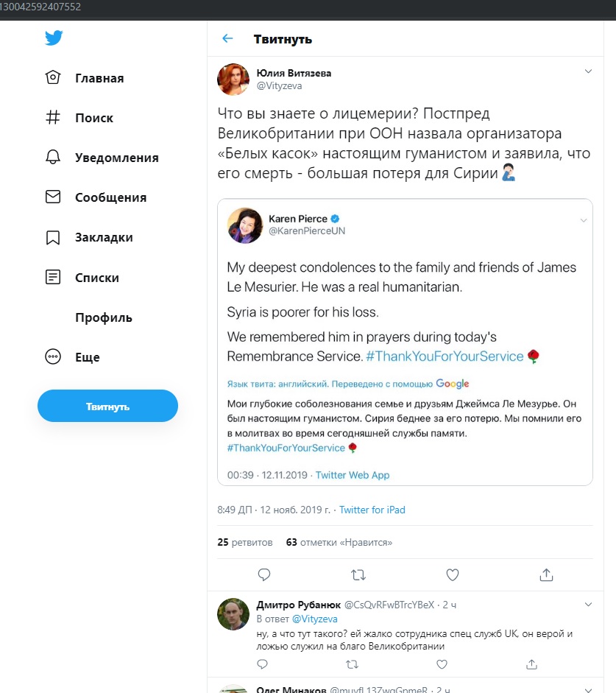Retweet the main tweet about hypocrisy
This screenshot has width=616, height=693.
click(x=358, y=574)
